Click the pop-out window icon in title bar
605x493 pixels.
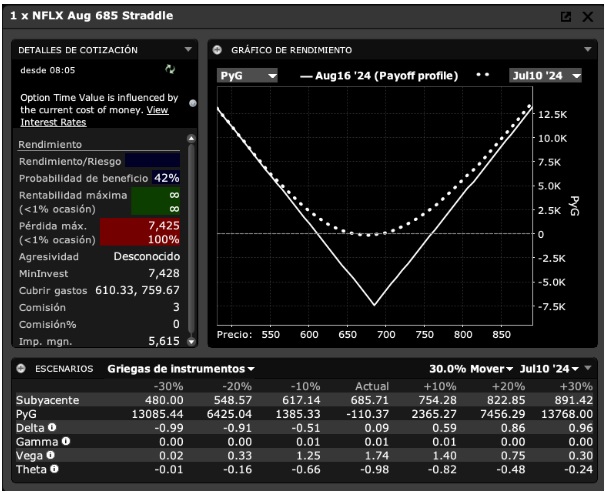pos(566,17)
